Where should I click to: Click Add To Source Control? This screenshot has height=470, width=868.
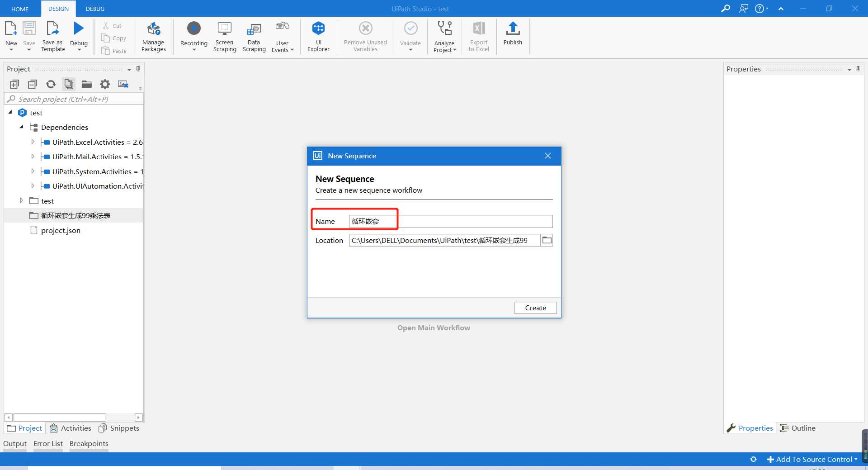pos(812,459)
